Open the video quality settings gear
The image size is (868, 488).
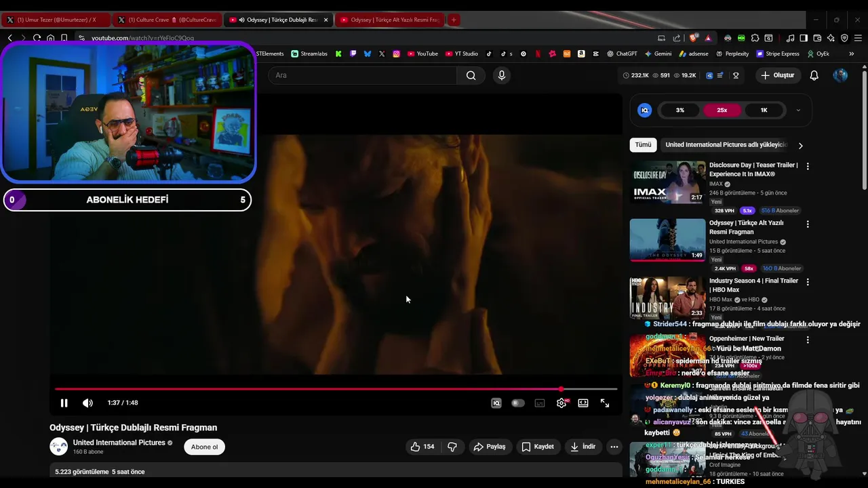pos(561,403)
